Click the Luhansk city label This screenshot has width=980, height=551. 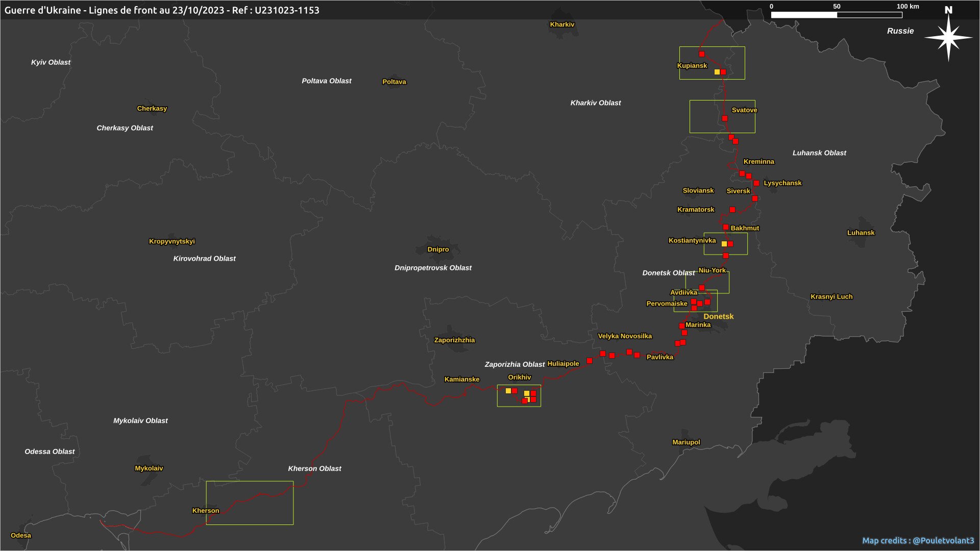pos(861,233)
